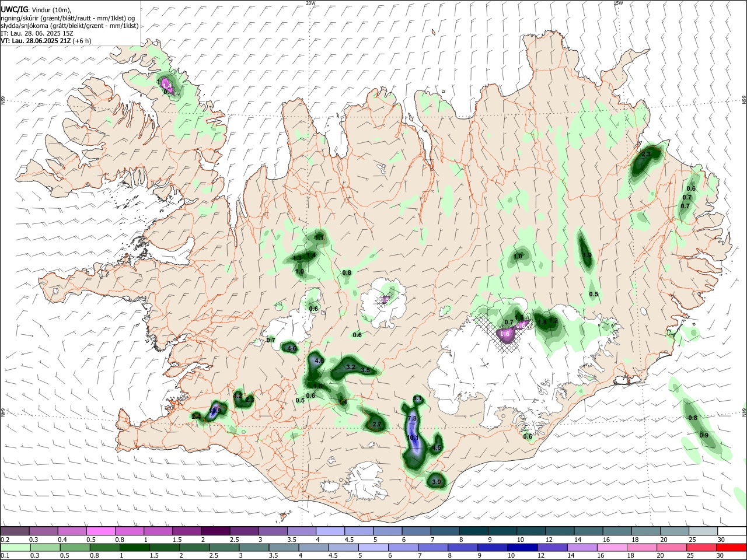Click the 0.2 label in the snow legend row
Viewport: 747px width, 560px height.
click(5, 540)
